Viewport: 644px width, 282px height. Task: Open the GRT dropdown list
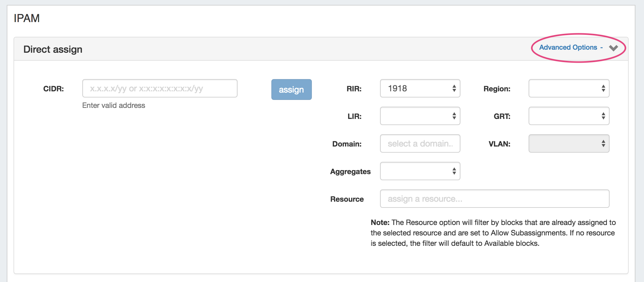[568, 116]
